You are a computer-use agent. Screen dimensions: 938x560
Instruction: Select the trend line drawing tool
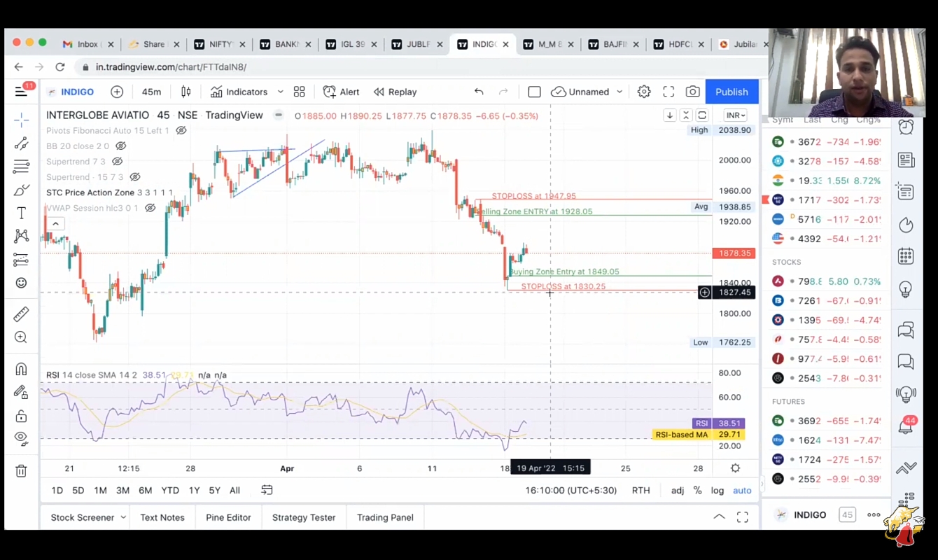click(x=21, y=143)
